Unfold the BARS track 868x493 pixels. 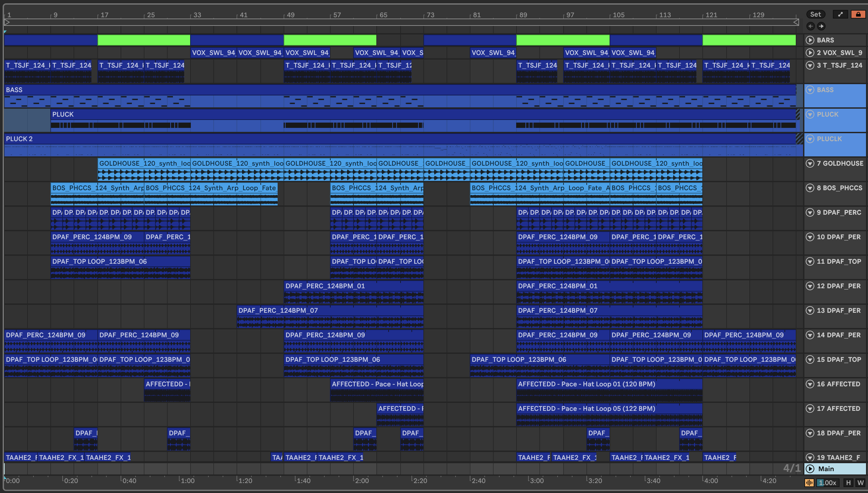(810, 40)
